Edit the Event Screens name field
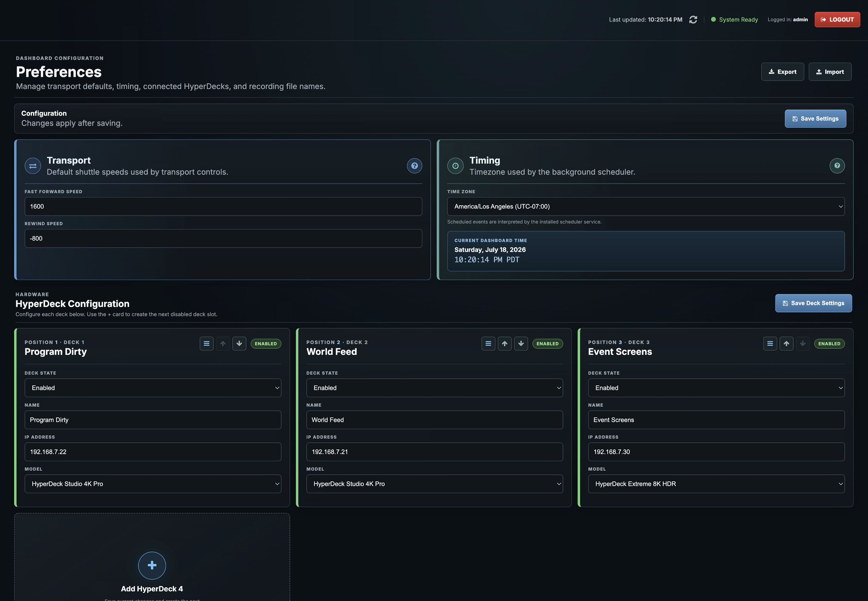868x601 pixels. [x=716, y=420]
